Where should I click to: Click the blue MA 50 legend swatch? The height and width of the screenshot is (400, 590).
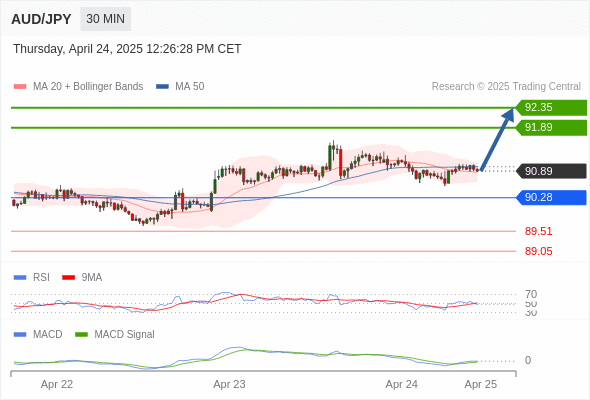pyautogui.click(x=162, y=87)
